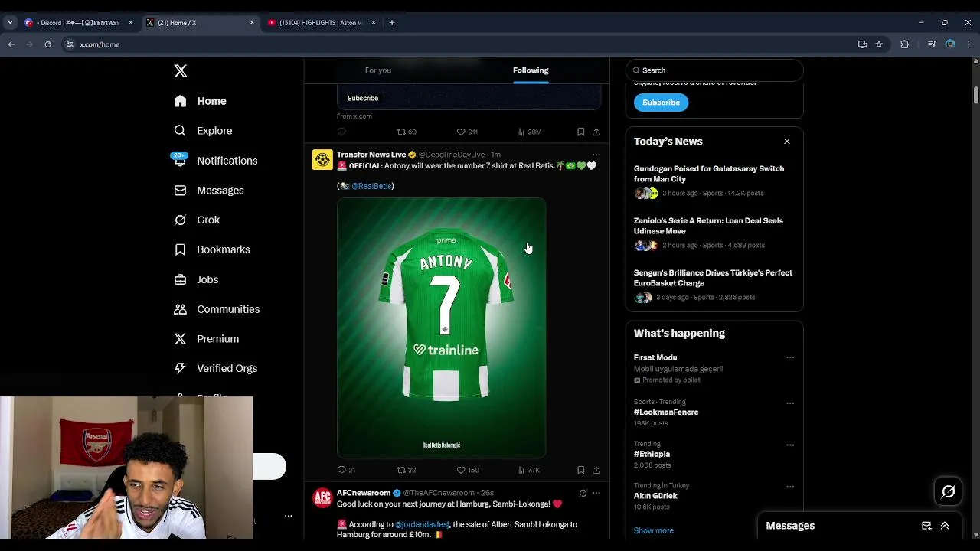This screenshot has width=980, height=551.
Task: Share the top post
Action: [596, 132]
